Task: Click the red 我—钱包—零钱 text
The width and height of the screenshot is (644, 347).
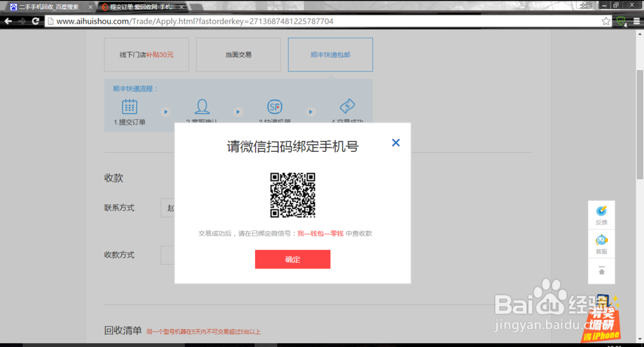Action: (320, 233)
